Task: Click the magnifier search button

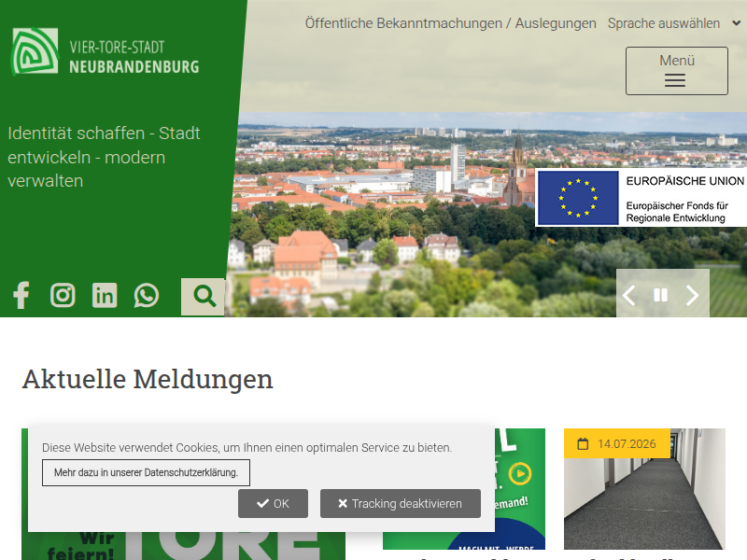Action: click(203, 296)
